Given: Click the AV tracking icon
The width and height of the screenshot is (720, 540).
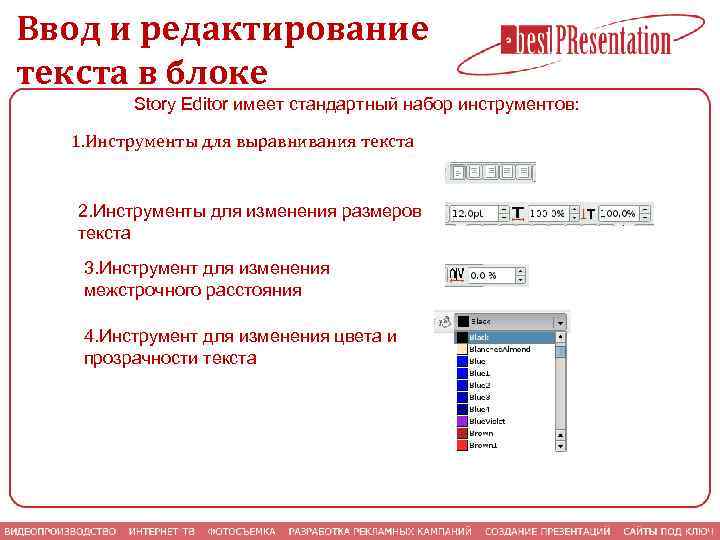Looking at the screenshot, I should click(456, 275).
